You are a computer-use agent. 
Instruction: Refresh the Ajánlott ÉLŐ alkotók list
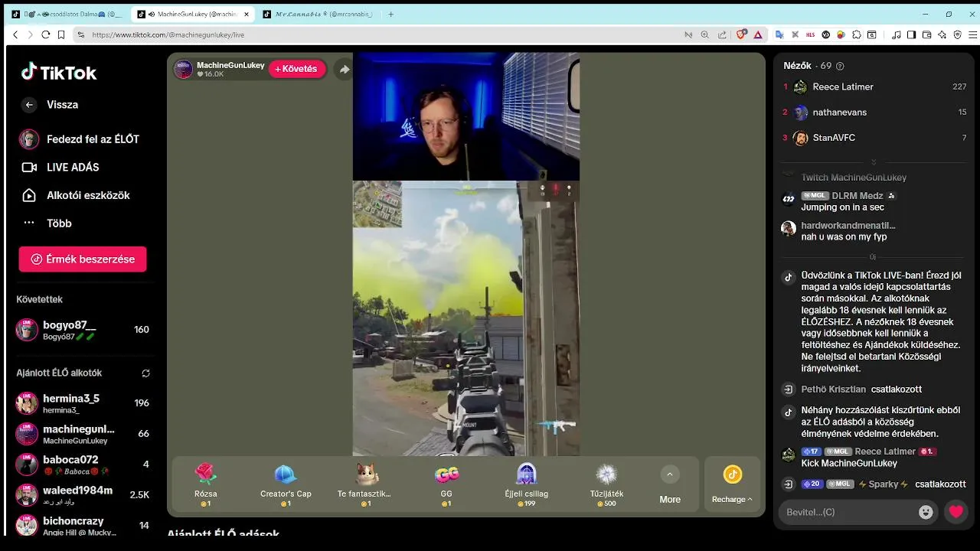[x=145, y=373]
